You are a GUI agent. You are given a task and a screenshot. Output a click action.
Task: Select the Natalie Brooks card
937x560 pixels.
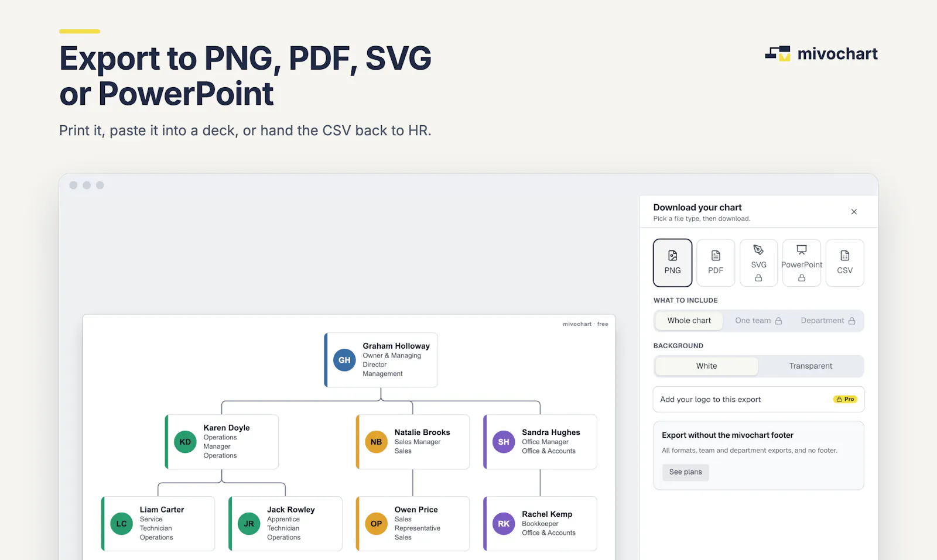click(x=413, y=442)
